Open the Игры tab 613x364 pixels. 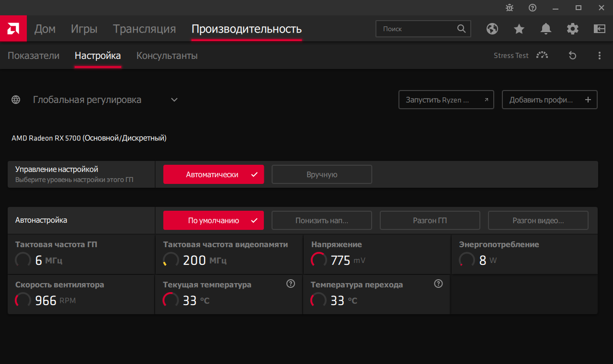coord(84,29)
